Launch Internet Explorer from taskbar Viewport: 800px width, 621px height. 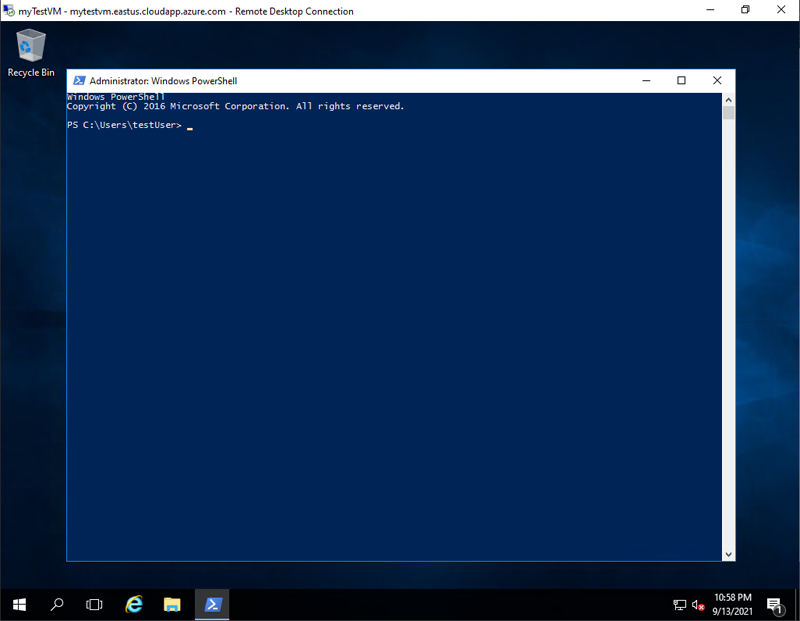point(134,605)
